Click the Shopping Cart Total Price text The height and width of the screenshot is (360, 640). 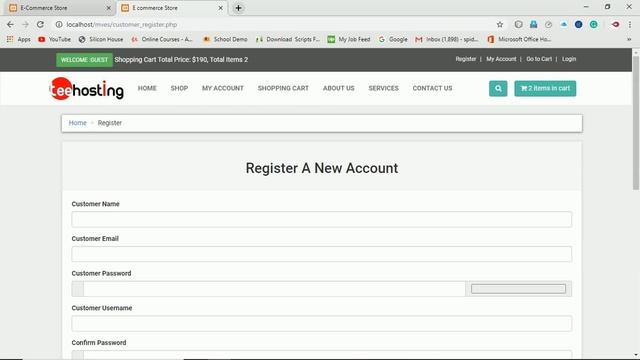coord(181,60)
